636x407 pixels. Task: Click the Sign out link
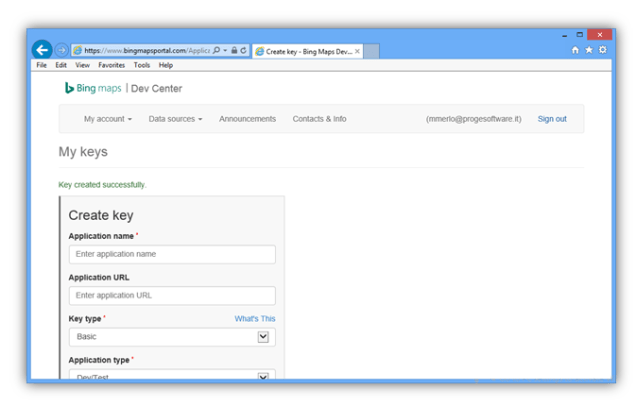[x=551, y=119]
